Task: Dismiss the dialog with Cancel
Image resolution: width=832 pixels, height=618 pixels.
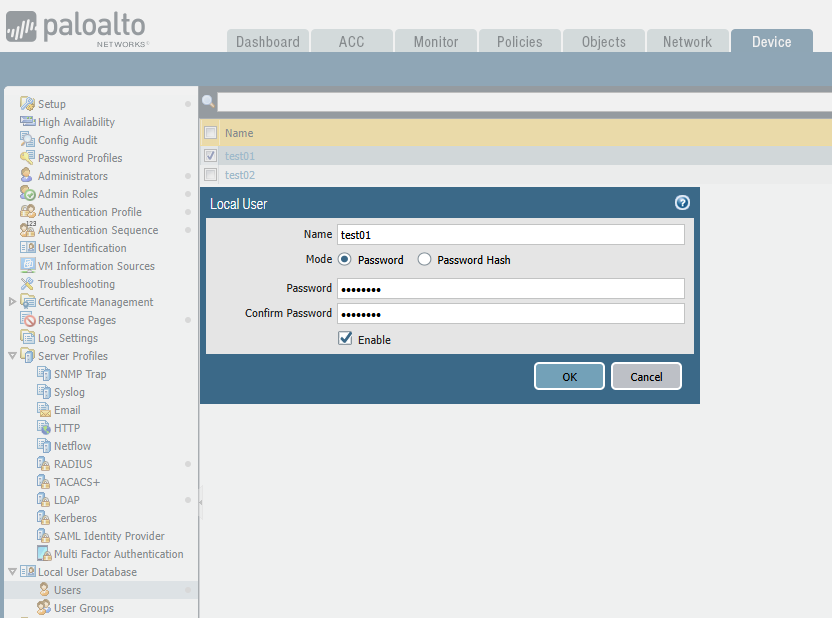Action: 646,377
